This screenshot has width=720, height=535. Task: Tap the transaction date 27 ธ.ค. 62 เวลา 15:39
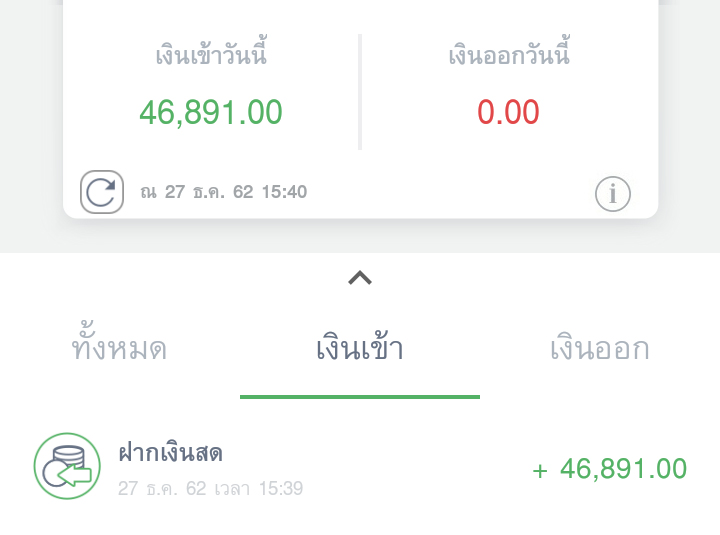(x=210, y=489)
